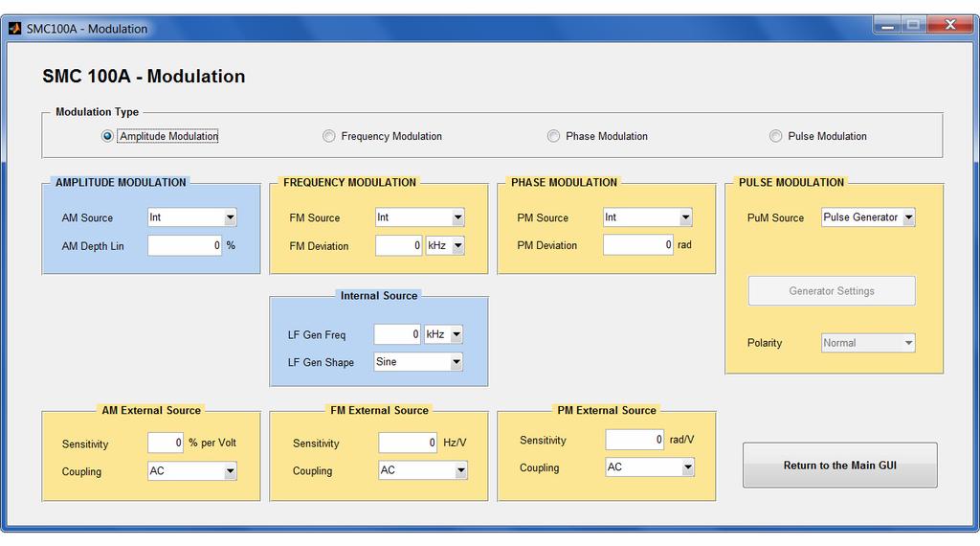Click Return to the Main GUI button
Image resolution: width=980 pixels, height=546 pixels.
click(x=840, y=466)
